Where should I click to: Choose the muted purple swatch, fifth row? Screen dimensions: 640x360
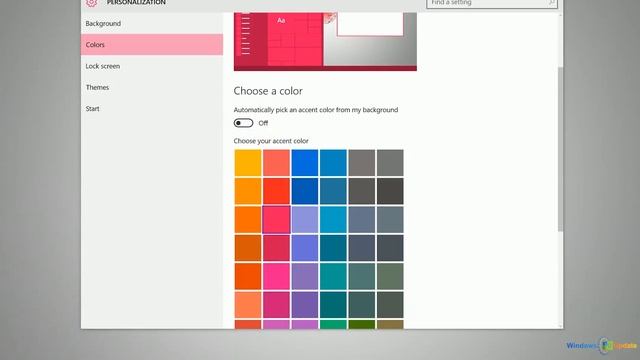304,276
